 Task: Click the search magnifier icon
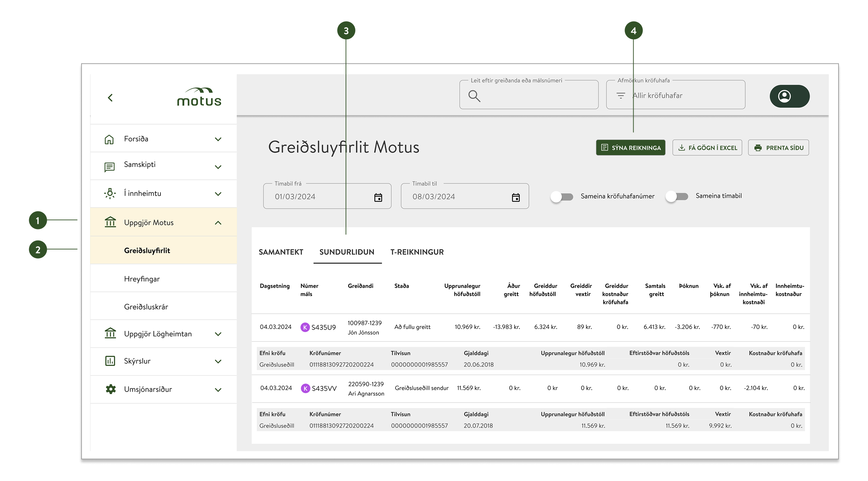474,96
